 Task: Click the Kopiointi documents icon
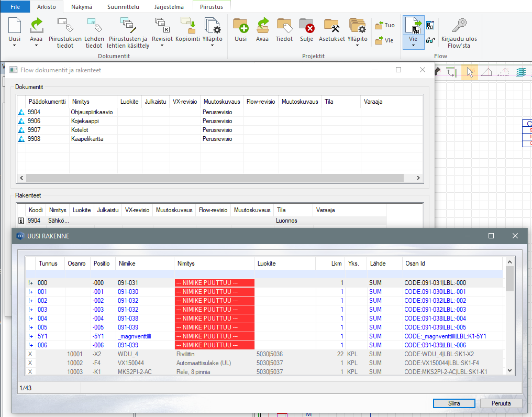(x=187, y=26)
